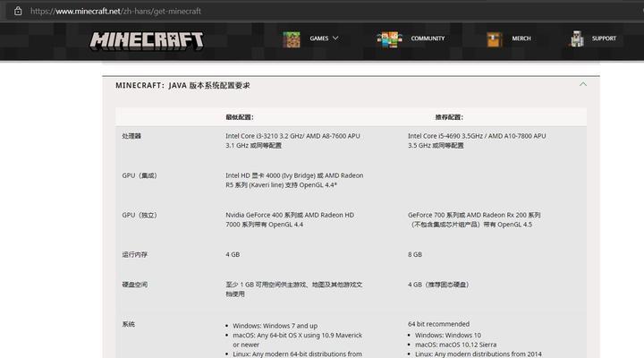The width and height of the screenshot is (644, 358).
Task: Expand the Games dropdown chevron
Action: coord(335,38)
